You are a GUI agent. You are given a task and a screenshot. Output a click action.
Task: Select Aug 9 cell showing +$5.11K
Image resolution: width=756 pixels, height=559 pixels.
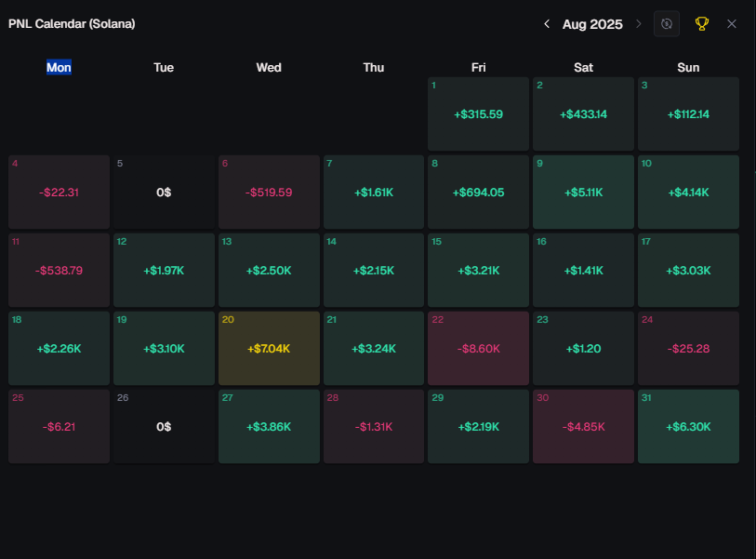583,192
